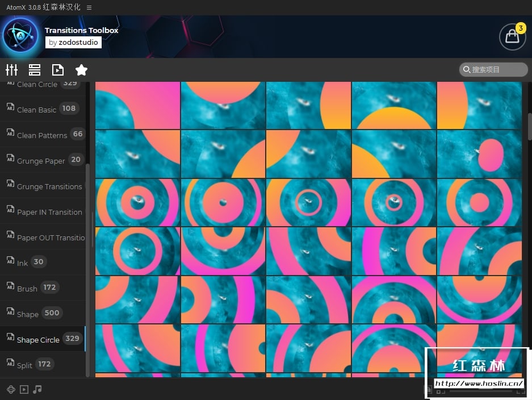Viewport: 532px width, 400px height.
Task: Click the AE icon beside Clean Patterns
Action: coord(11,132)
